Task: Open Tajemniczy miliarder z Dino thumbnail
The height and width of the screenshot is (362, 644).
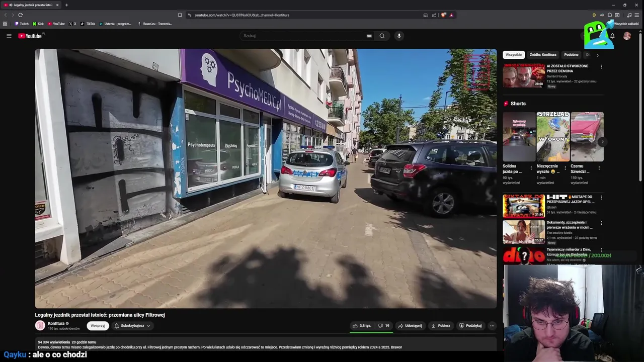Action: tap(524, 255)
